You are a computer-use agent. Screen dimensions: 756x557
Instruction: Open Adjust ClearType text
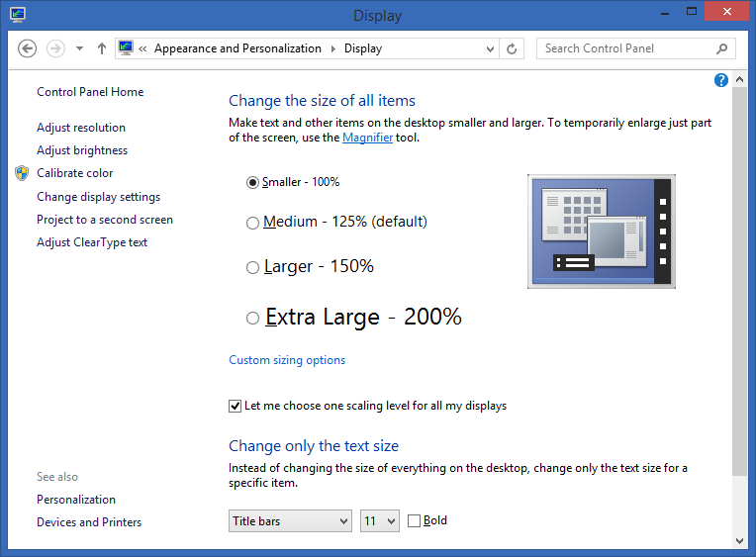tap(92, 242)
